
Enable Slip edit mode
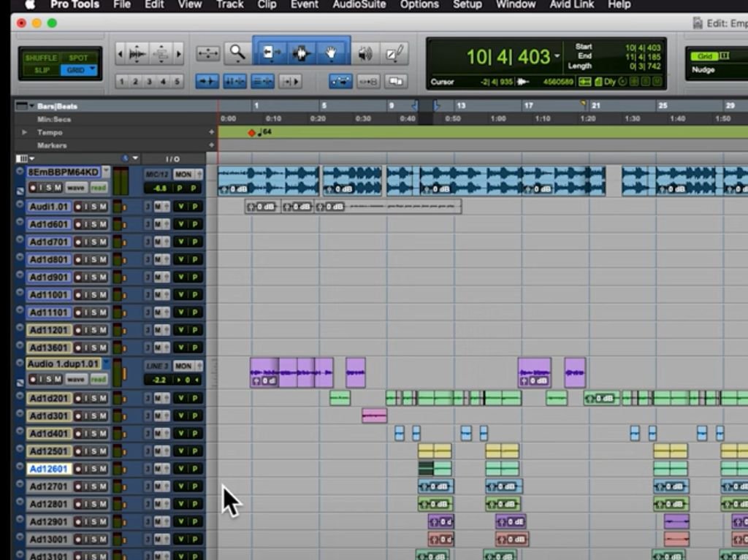pos(41,70)
